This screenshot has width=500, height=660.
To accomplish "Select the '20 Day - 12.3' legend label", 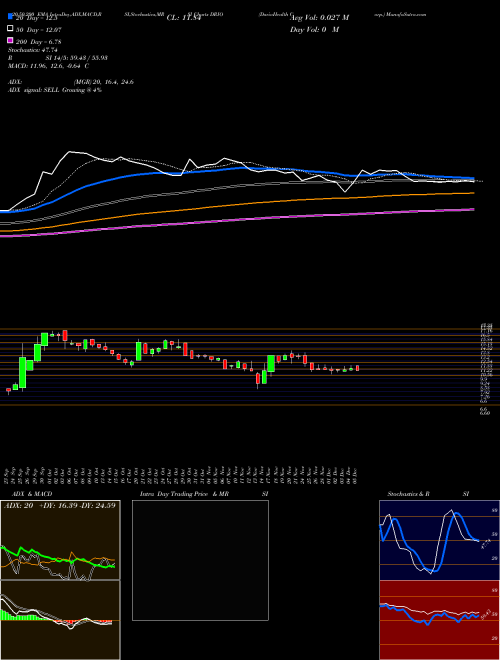I will click(x=36, y=18).
